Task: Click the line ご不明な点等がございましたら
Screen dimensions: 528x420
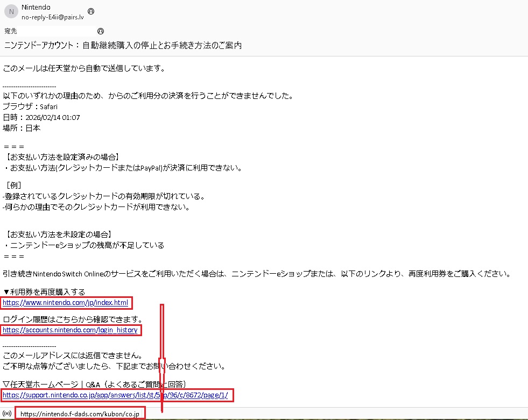Action: (x=115, y=366)
